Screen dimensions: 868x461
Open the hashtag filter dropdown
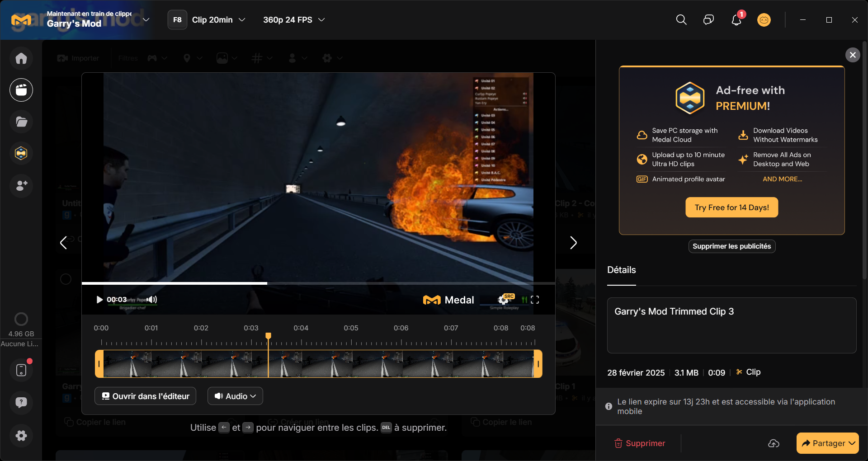tap(262, 58)
